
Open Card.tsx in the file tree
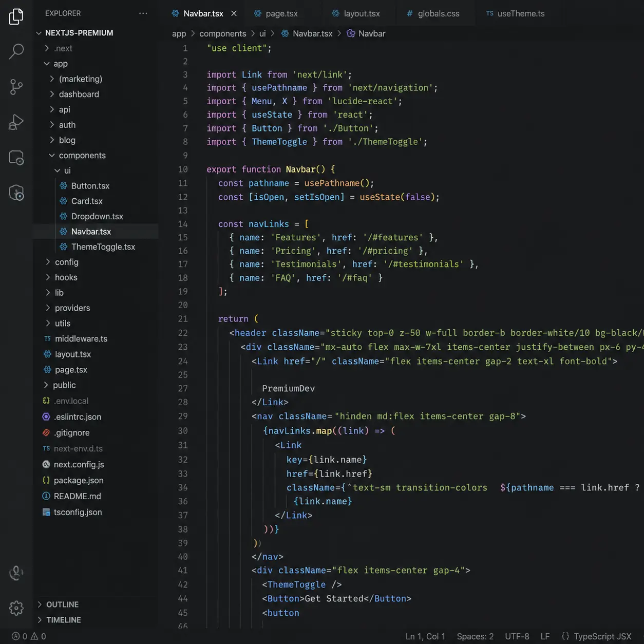[x=86, y=201]
